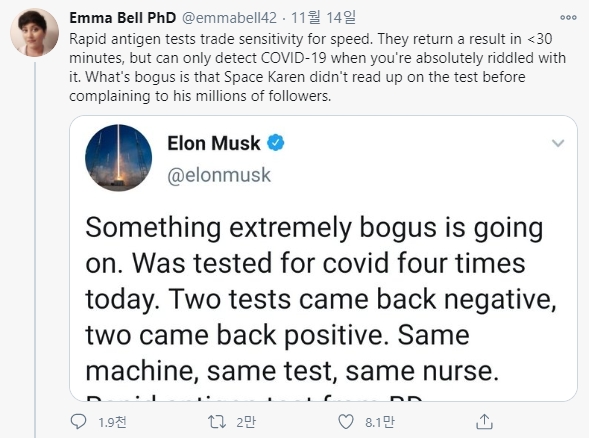
Task: View the 1.9천 replies count
Action: (112, 422)
